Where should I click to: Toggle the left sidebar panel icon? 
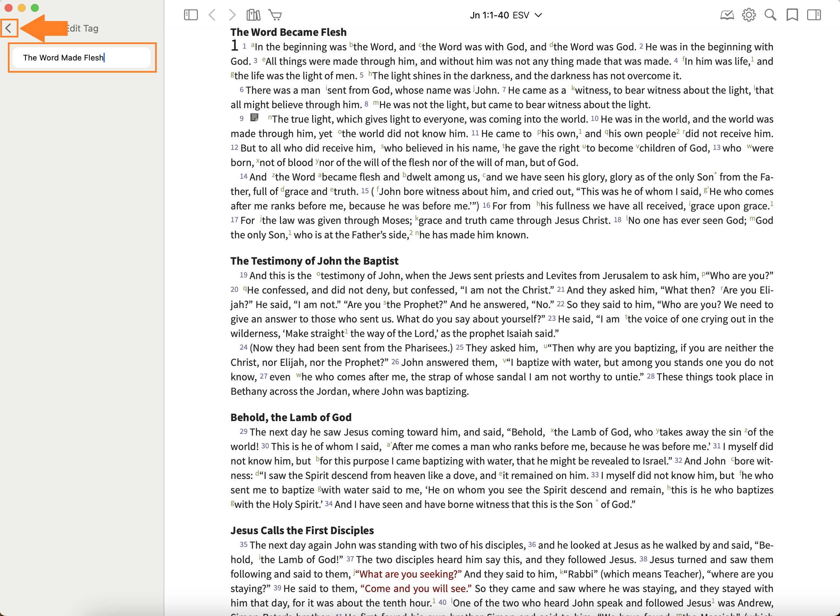click(x=191, y=15)
